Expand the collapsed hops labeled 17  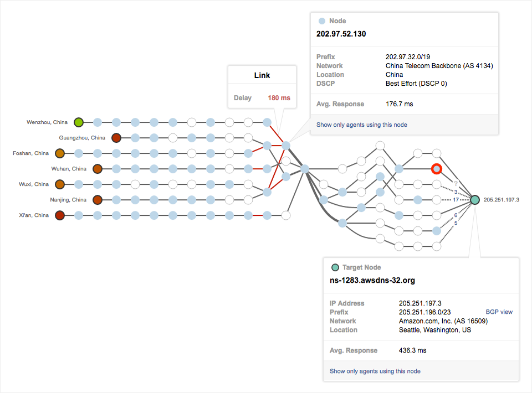click(x=456, y=199)
